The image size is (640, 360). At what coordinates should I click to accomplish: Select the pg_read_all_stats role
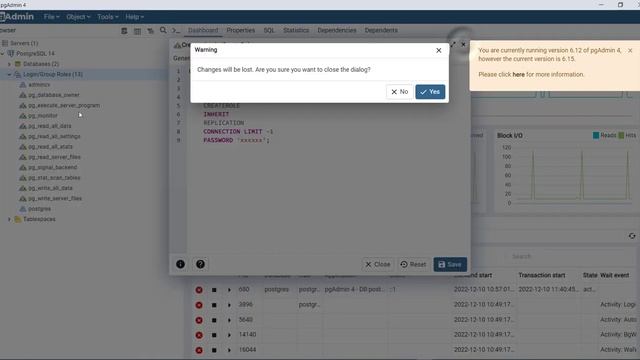point(50,147)
